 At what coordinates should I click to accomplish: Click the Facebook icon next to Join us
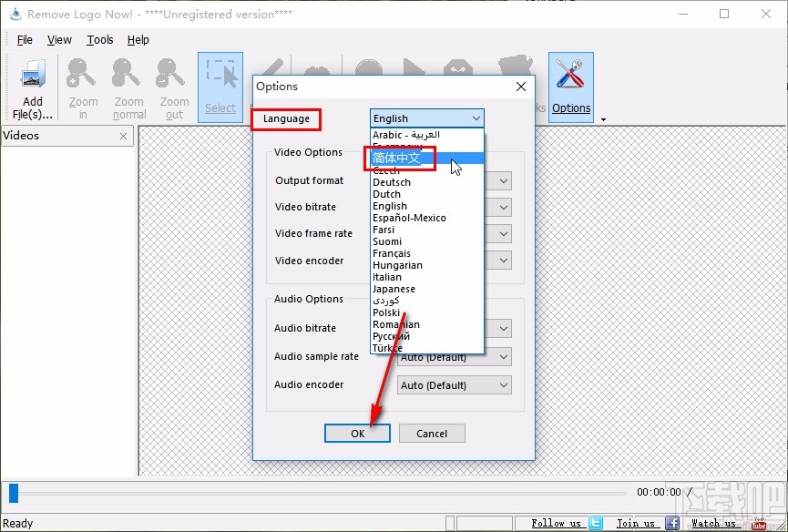672,523
